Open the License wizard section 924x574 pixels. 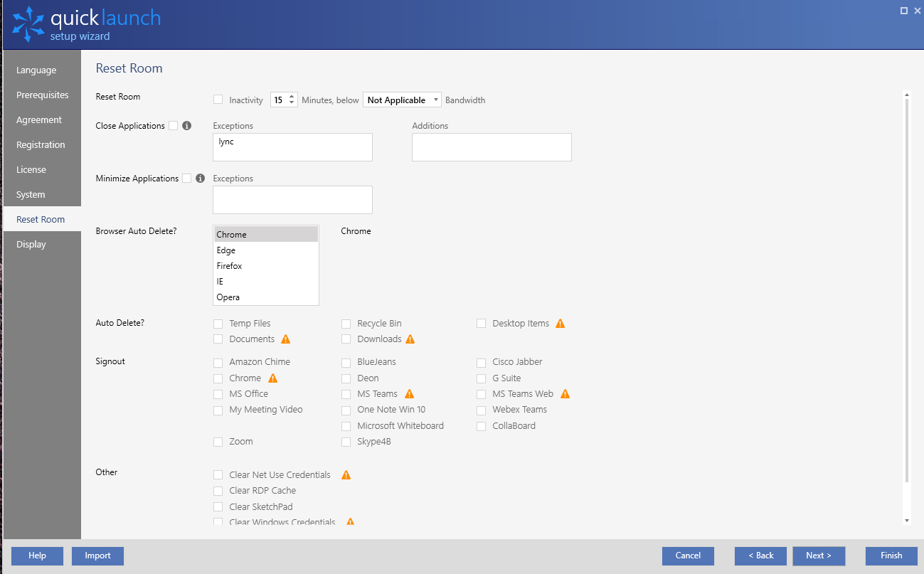[x=31, y=169]
